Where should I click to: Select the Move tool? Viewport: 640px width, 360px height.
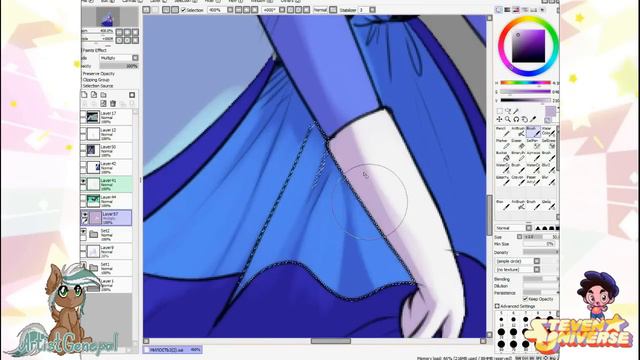pyautogui.click(x=500, y=119)
